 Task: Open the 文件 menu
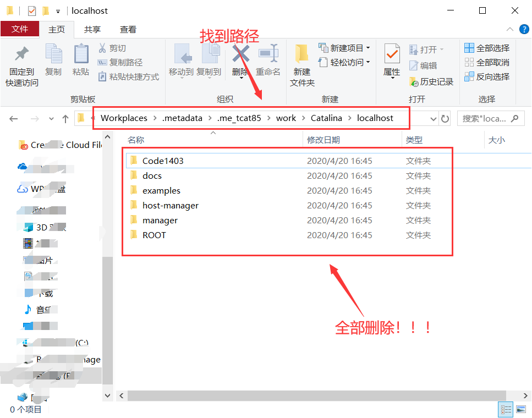point(20,29)
